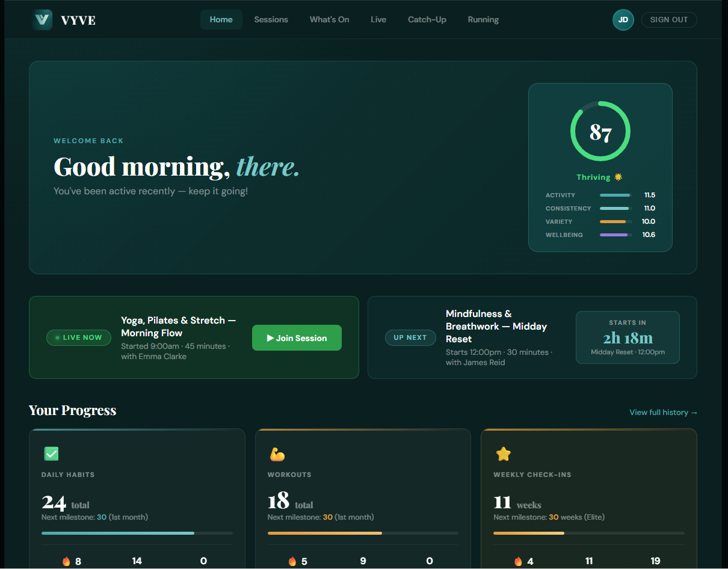Click the Daily Habits milestone progress bar
The image size is (728, 569).
(137, 534)
